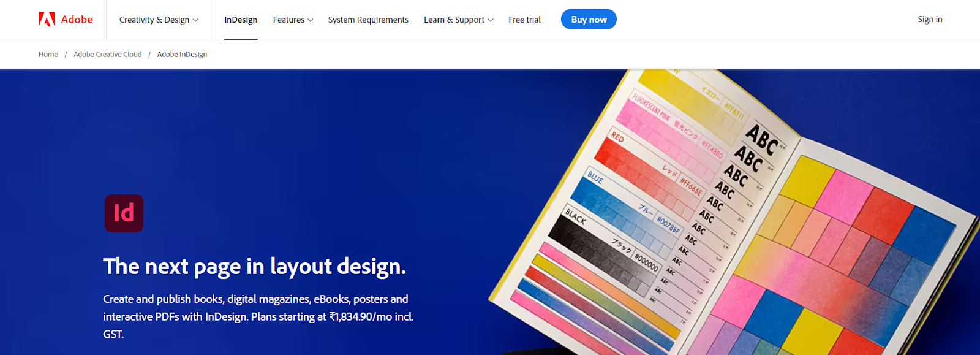Click the Adobe InDesign breadcrumb
This screenshot has height=355, width=980.
coord(182,55)
